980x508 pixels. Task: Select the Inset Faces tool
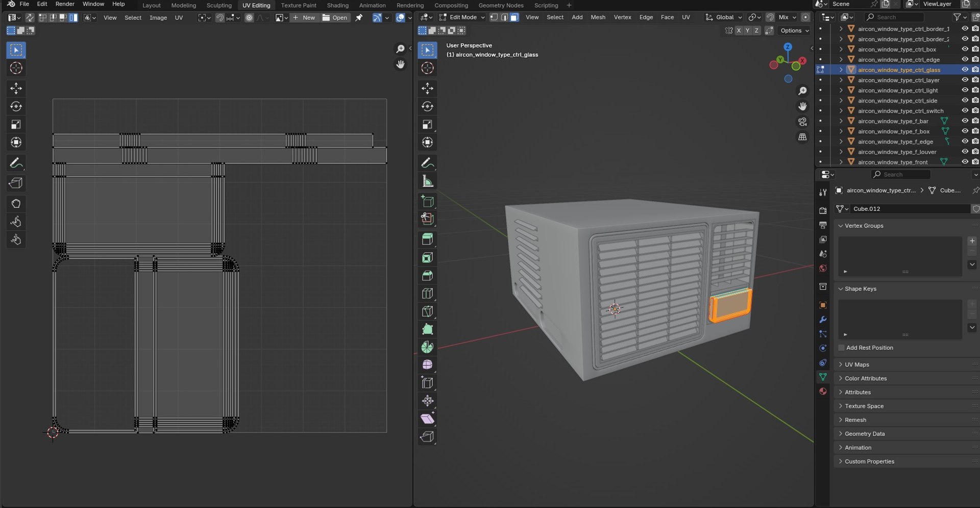pos(427,257)
